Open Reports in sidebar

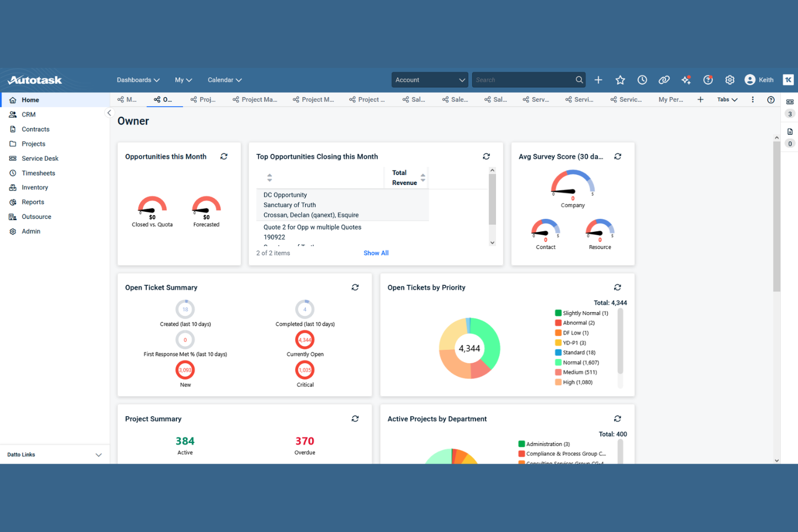[x=54, y=202]
